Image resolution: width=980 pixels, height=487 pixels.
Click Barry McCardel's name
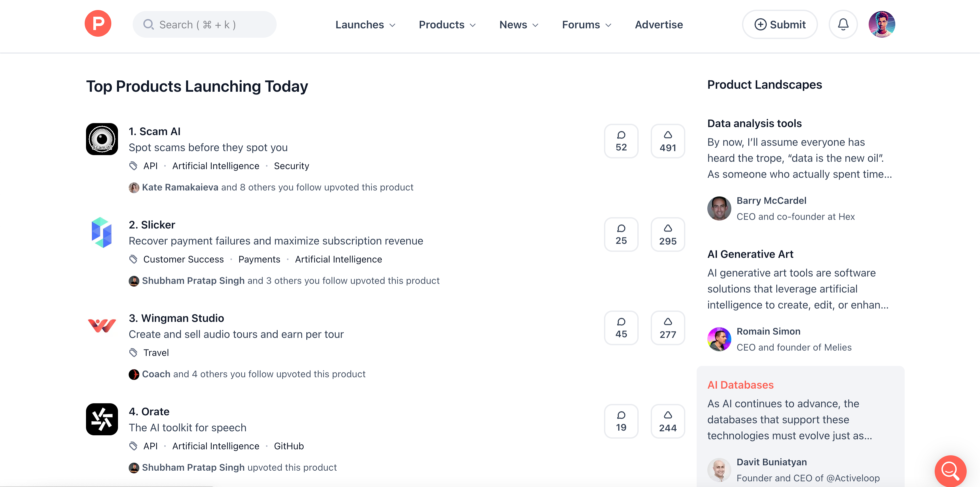click(x=771, y=201)
